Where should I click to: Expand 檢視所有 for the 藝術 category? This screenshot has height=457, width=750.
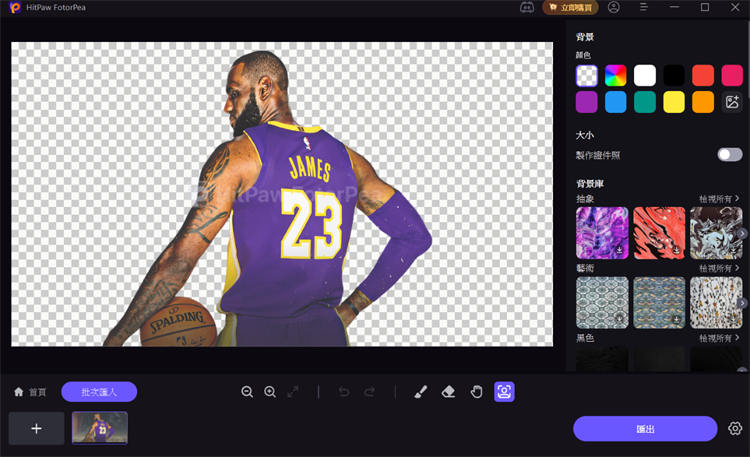719,268
